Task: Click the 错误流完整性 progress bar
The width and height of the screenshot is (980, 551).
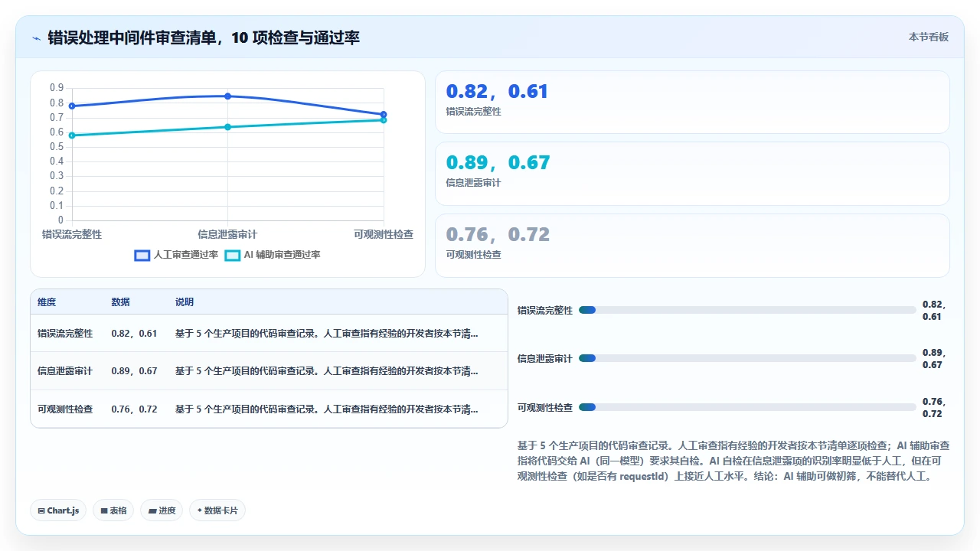Action: (747, 310)
